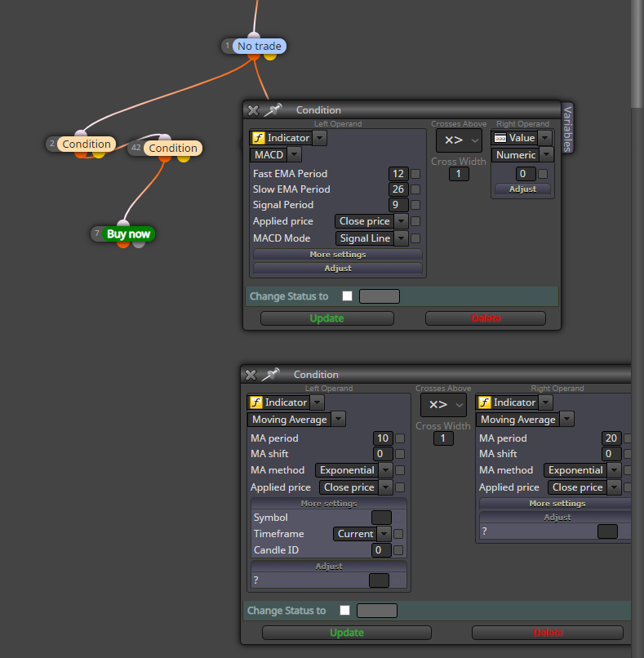The width and height of the screenshot is (644, 658).
Task: Toggle checkbox next to Signal Period
Action: (415, 205)
